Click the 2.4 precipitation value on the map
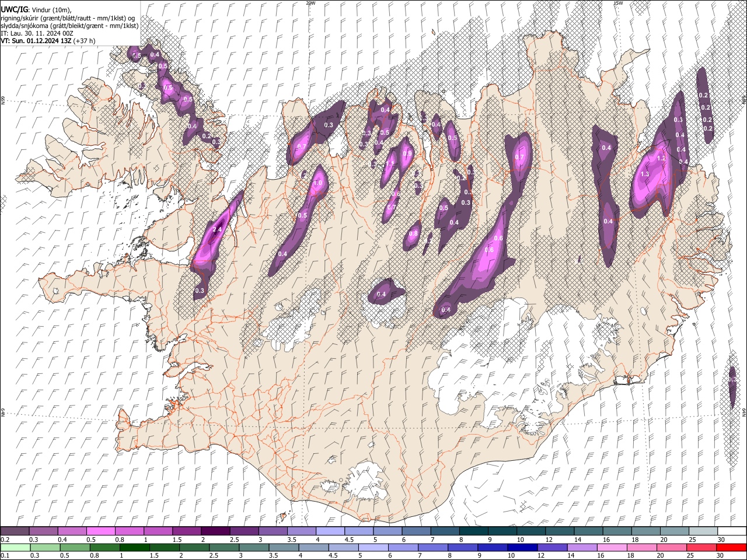 tap(217, 230)
